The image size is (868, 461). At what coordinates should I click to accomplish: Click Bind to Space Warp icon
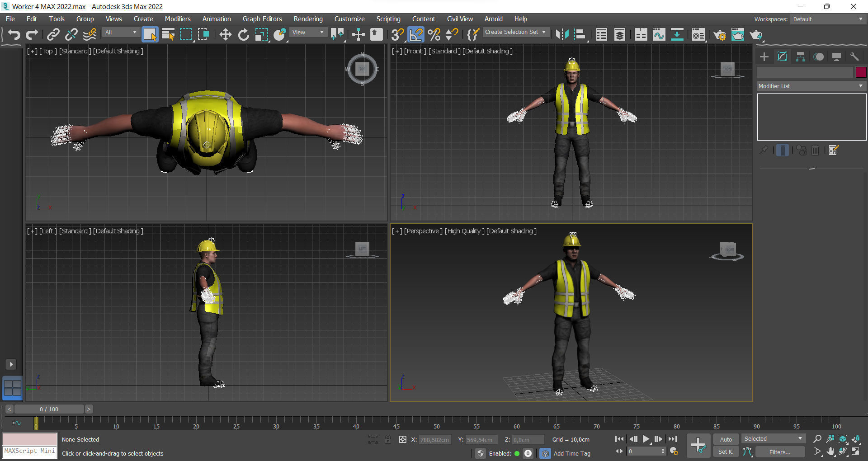point(90,34)
